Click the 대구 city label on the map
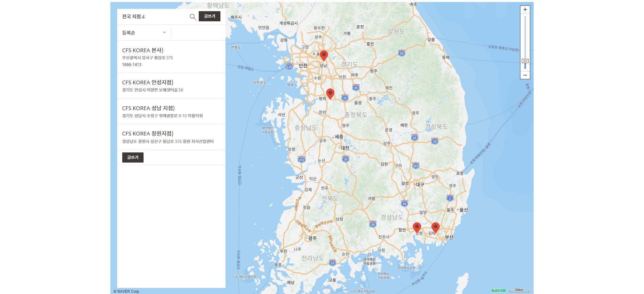This screenshot has width=644, height=294. point(420,185)
